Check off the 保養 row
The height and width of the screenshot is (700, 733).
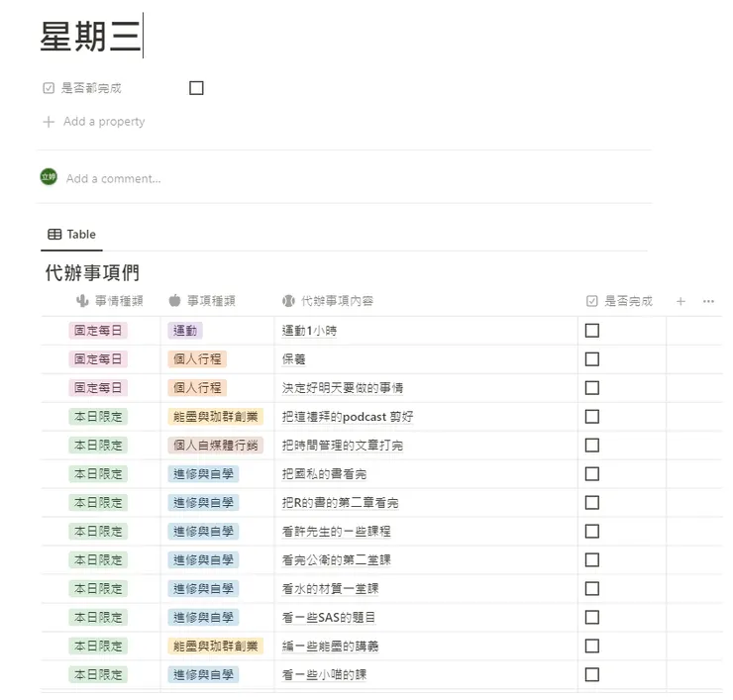tap(592, 359)
